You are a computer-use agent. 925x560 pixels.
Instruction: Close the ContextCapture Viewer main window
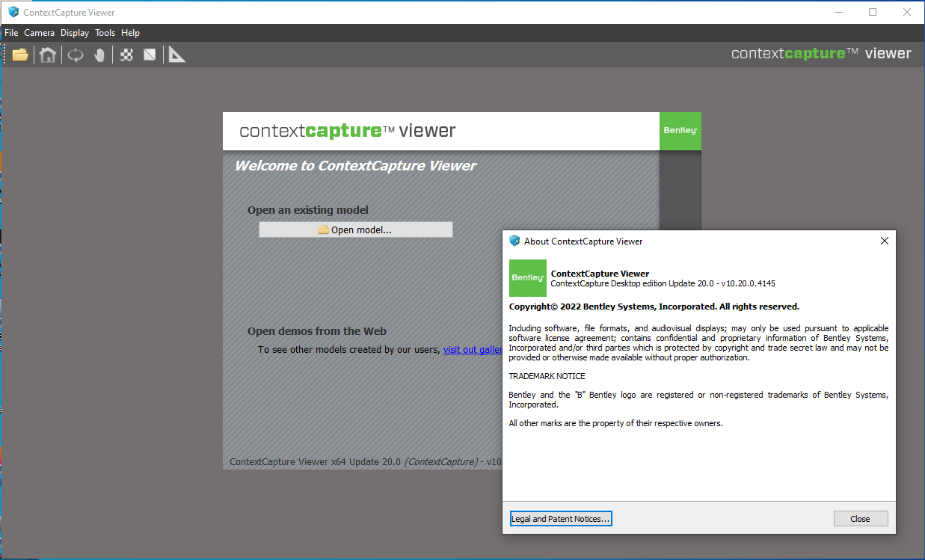coord(907,12)
